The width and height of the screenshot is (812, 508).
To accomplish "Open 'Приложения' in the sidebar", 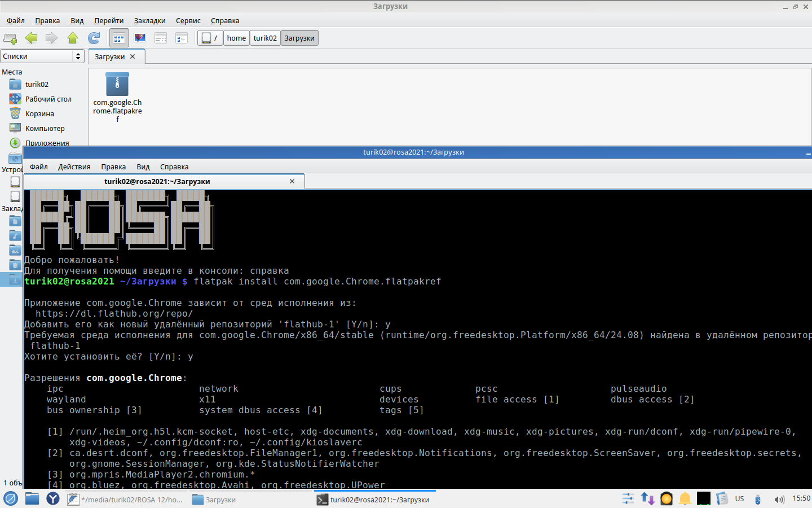I will (x=47, y=143).
